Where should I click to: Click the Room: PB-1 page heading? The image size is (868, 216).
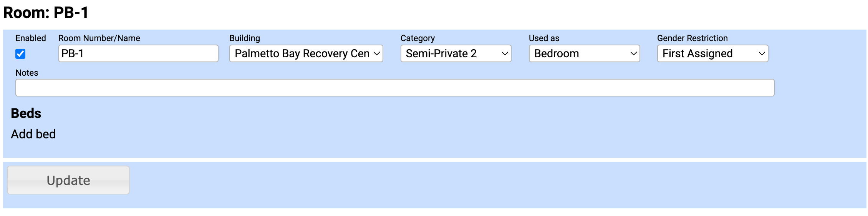point(46,13)
